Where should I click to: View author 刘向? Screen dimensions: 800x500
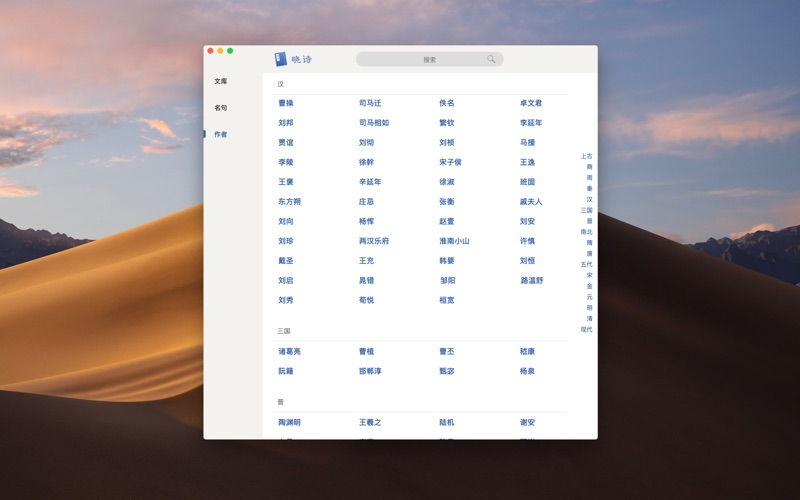coord(286,221)
